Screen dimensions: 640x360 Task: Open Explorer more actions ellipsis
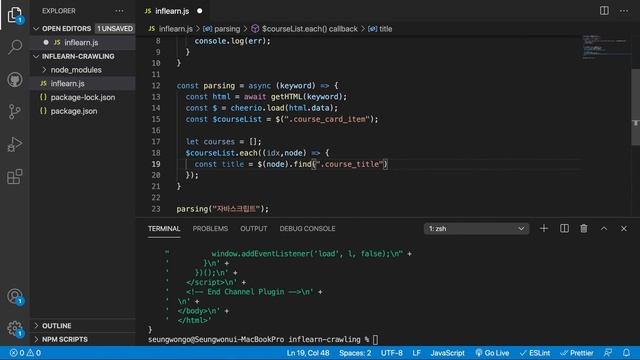click(119, 11)
